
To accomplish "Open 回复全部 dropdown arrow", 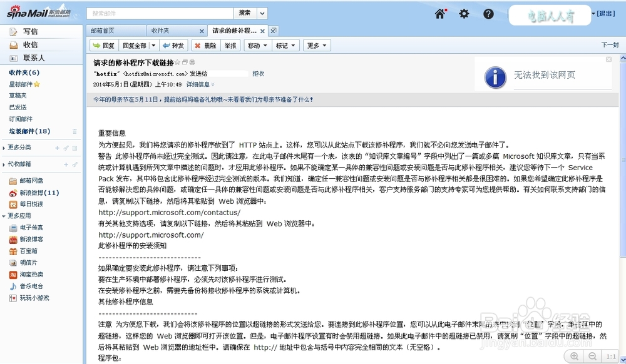I will [153, 46].
